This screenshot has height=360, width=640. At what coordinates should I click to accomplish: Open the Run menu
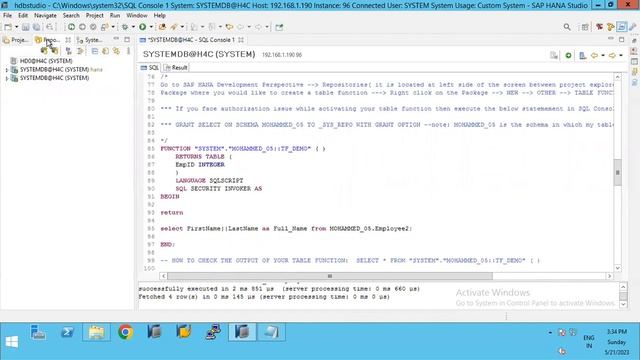[115, 16]
